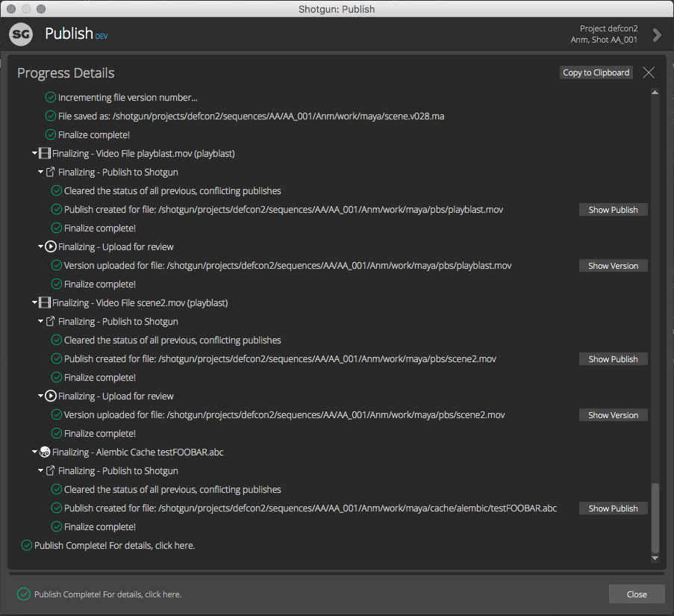The image size is (674, 616).
Task: Click publish icon under scene2.mov item
Action: click(x=50, y=321)
